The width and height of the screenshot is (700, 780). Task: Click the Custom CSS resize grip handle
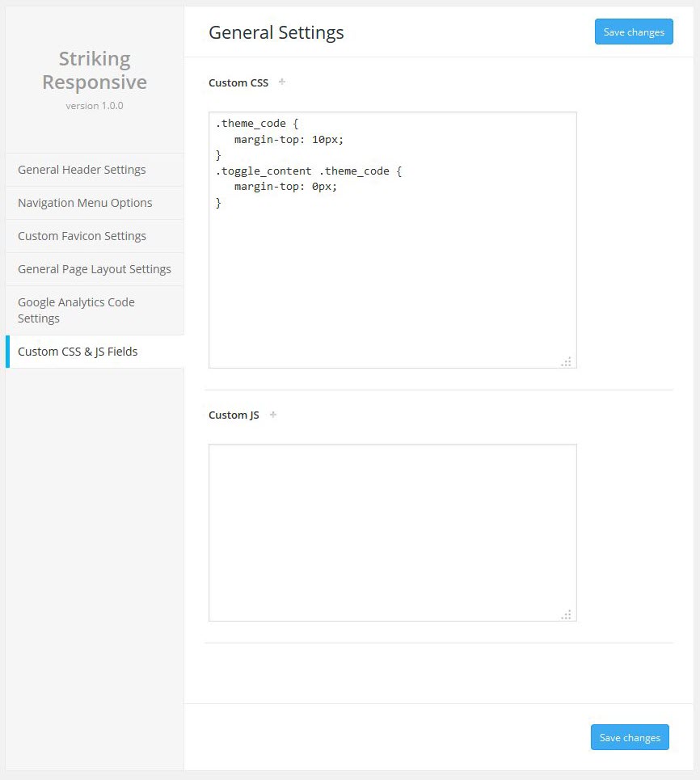(x=568, y=363)
